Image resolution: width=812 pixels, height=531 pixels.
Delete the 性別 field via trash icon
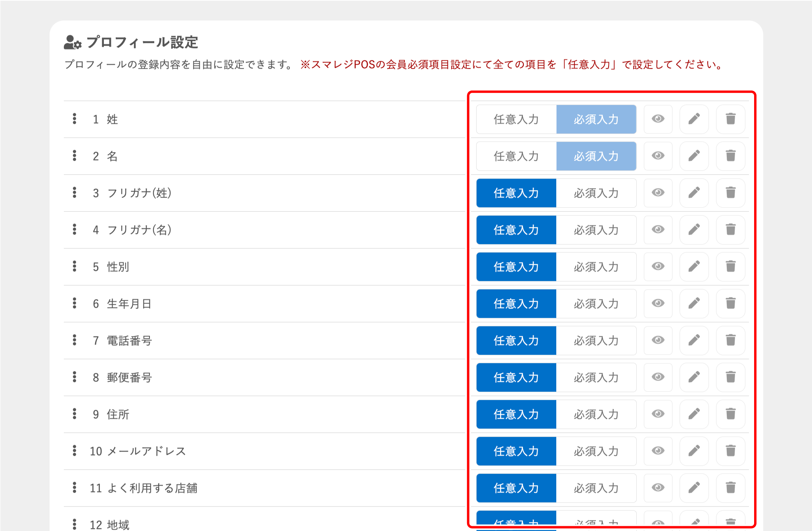730,266
